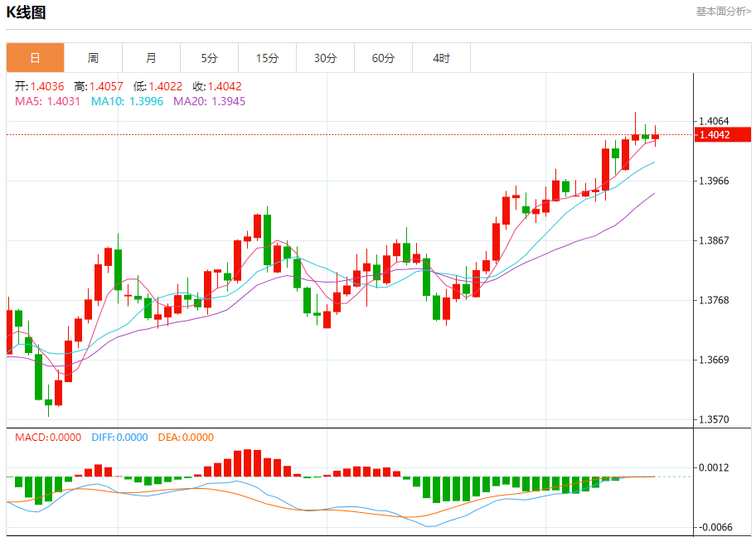Switch to the 4时 interval tab
This screenshot has width=756, height=537.
pos(441,58)
